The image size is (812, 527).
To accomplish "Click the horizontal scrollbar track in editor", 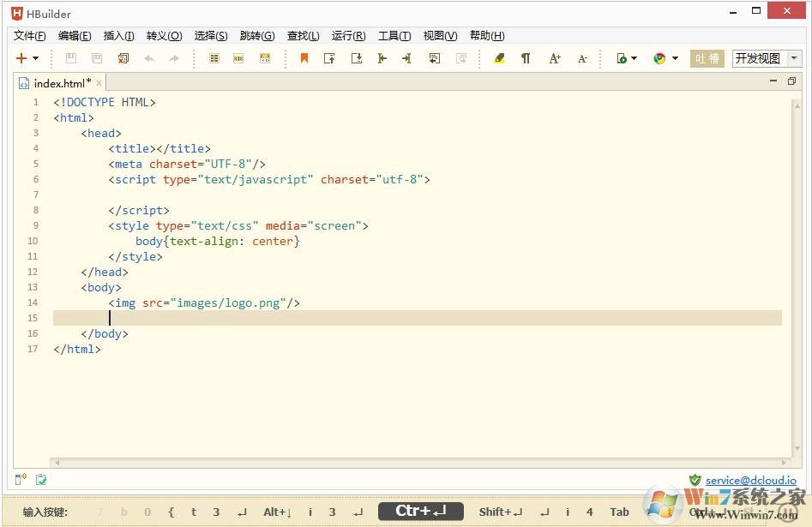I will point(420,463).
